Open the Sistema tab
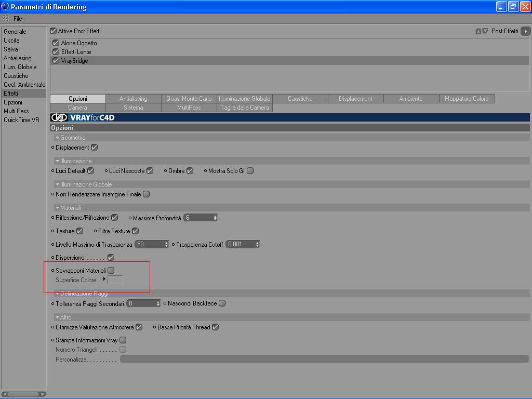The width and height of the screenshot is (532, 399). tap(134, 108)
